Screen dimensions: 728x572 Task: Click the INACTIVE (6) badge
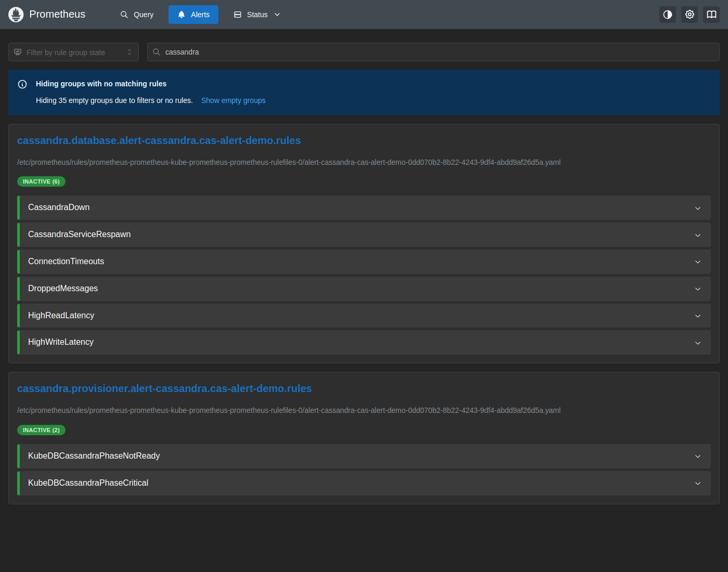[41, 181]
